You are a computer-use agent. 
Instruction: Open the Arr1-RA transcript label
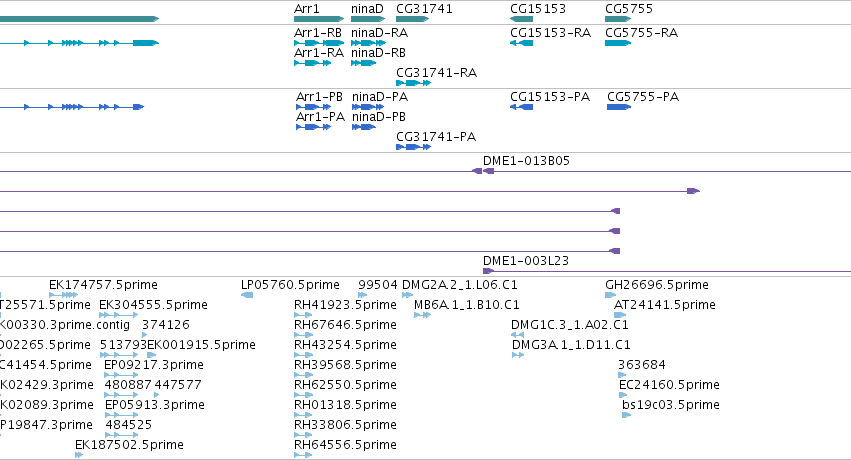coord(319,53)
